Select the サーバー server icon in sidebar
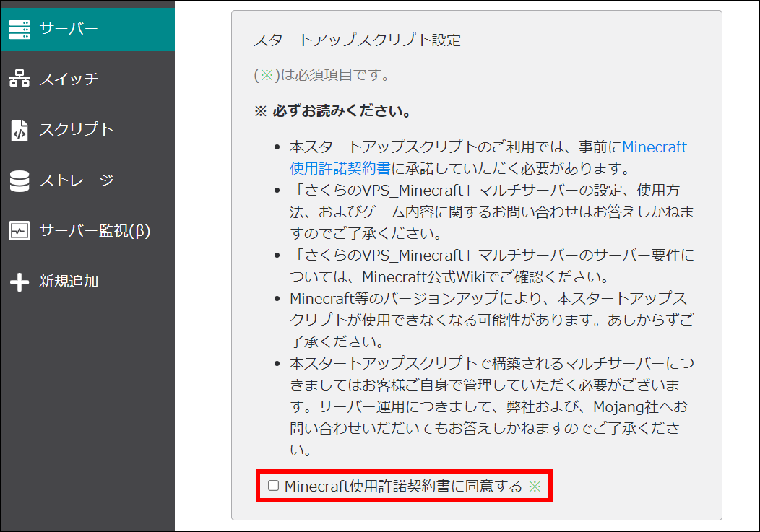This screenshot has height=532, width=760. pos(20,30)
